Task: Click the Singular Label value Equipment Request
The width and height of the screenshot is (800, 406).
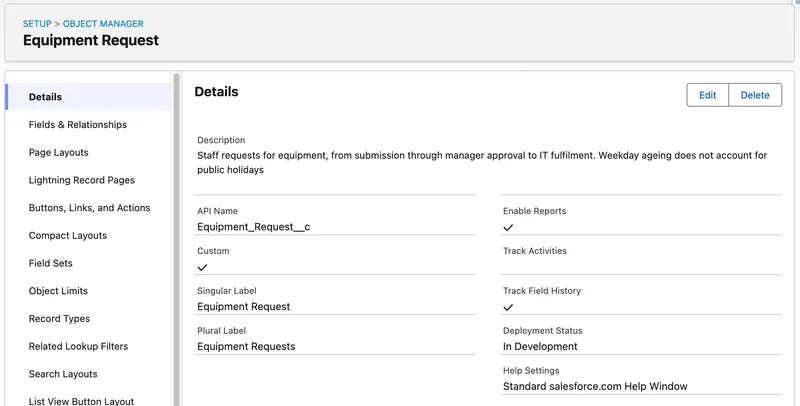Action: point(243,307)
